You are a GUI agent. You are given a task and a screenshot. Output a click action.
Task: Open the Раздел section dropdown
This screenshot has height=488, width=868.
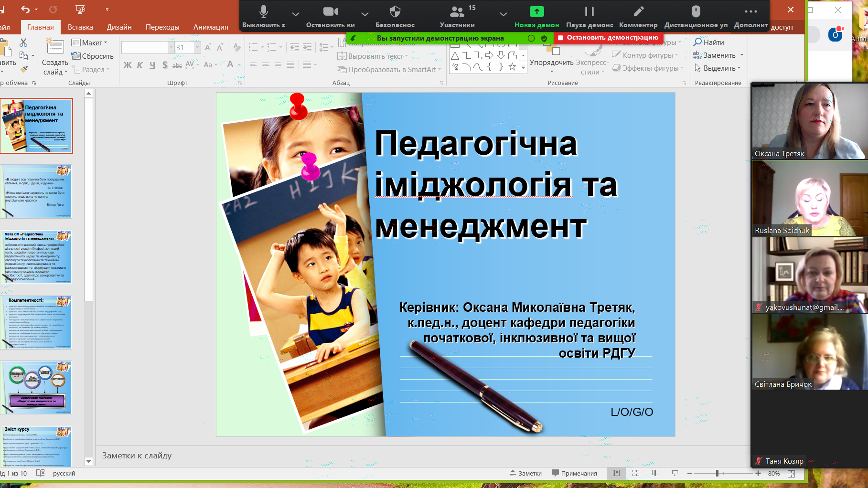pyautogui.click(x=91, y=69)
